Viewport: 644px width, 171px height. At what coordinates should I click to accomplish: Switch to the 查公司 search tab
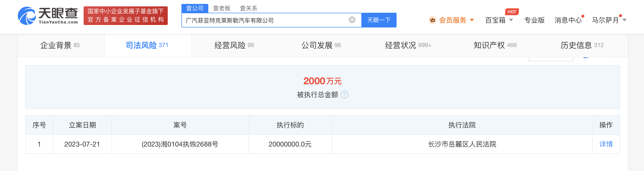[195, 8]
